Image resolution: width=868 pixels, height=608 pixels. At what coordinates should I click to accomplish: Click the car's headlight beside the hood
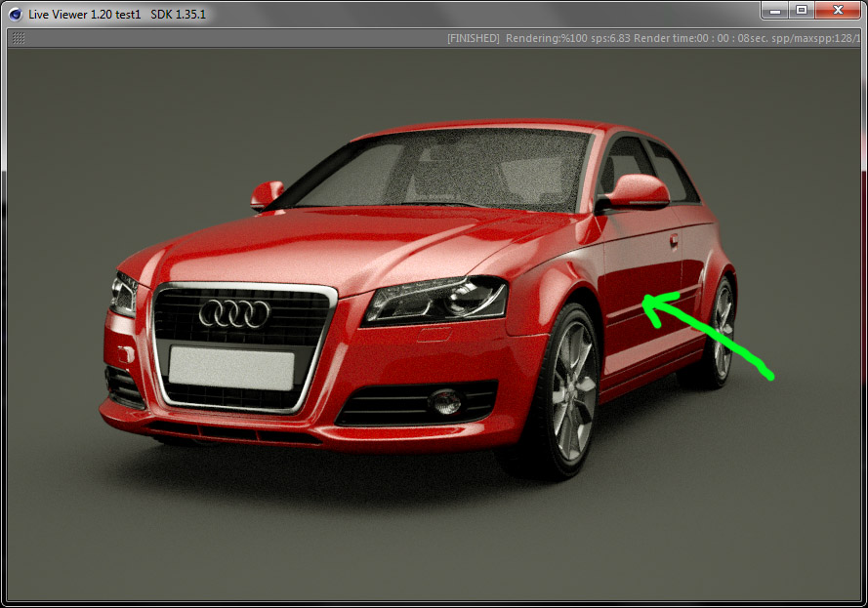pos(437,300)
